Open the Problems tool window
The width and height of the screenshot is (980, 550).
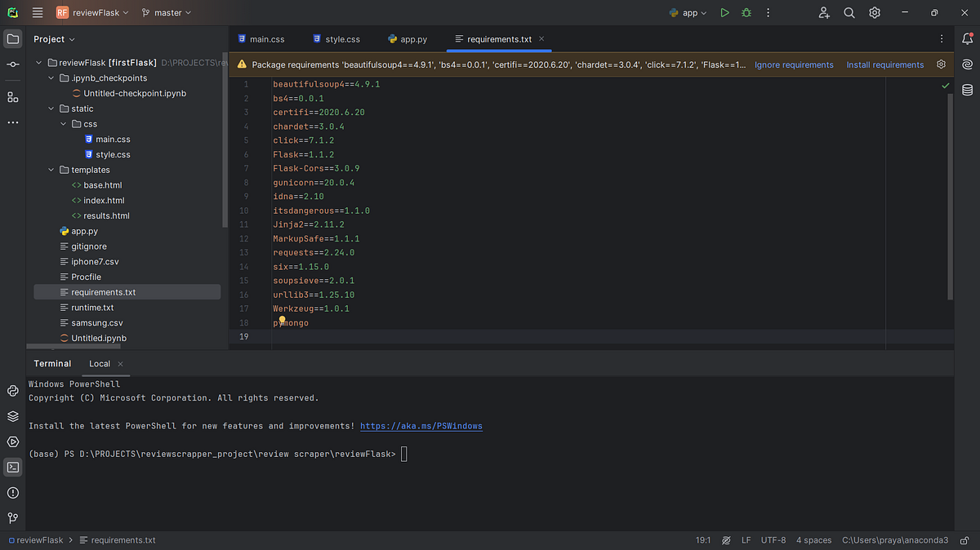pos(12,492)
